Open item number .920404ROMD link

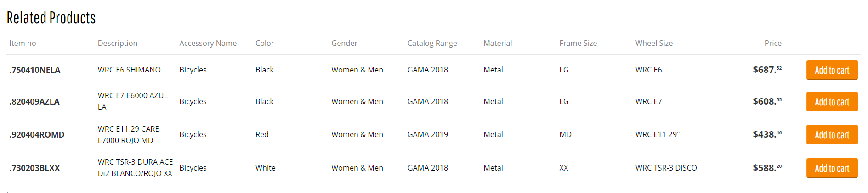click(37, 135)
